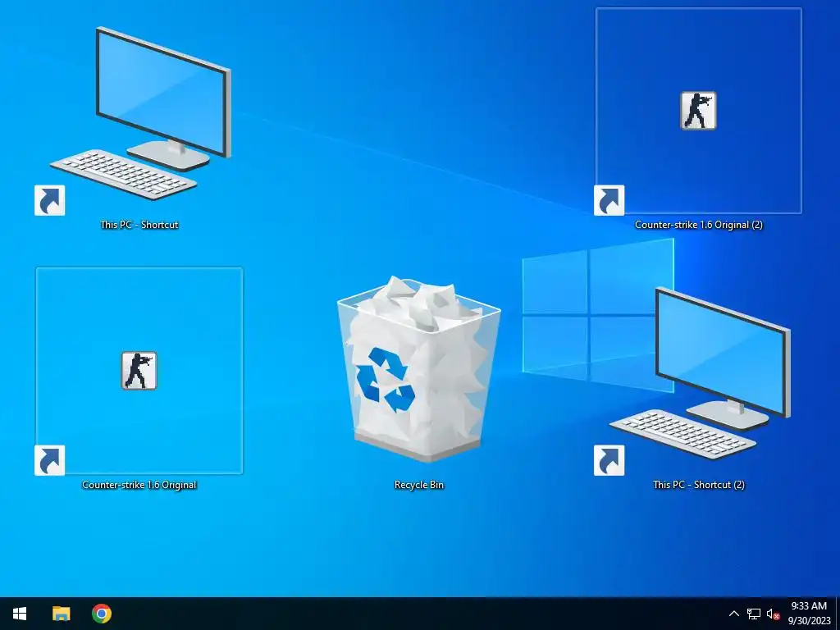Show hidden system tray icons
Screen dimensions: 840x630
734,614
